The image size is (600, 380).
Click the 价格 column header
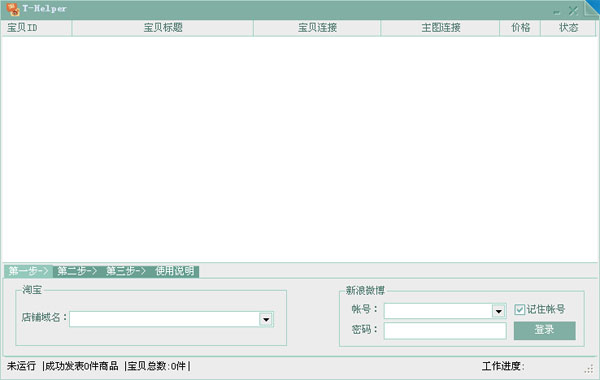coord(520,28)
